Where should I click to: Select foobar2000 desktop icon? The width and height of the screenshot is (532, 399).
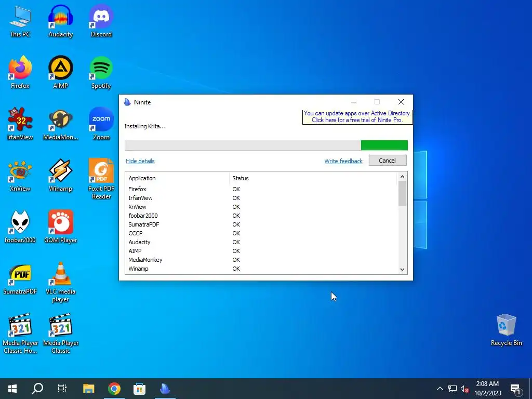pyautogui.click(x=20, y=227)
